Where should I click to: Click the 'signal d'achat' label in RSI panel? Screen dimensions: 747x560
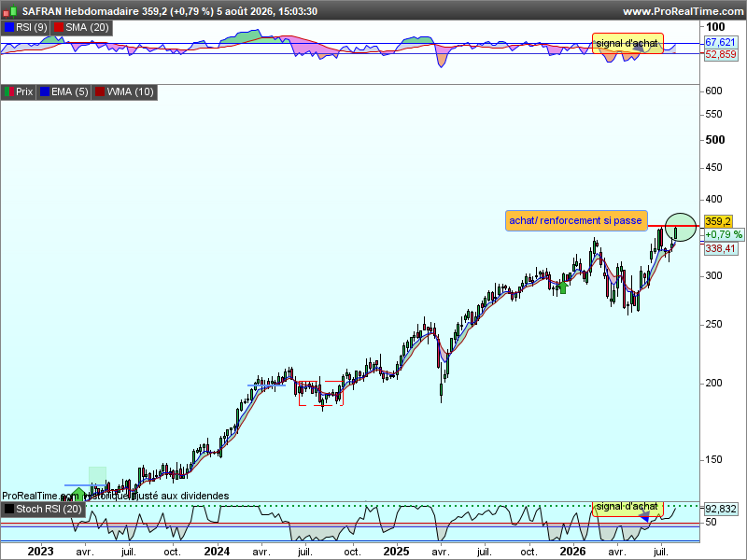[x=627, y=43]
